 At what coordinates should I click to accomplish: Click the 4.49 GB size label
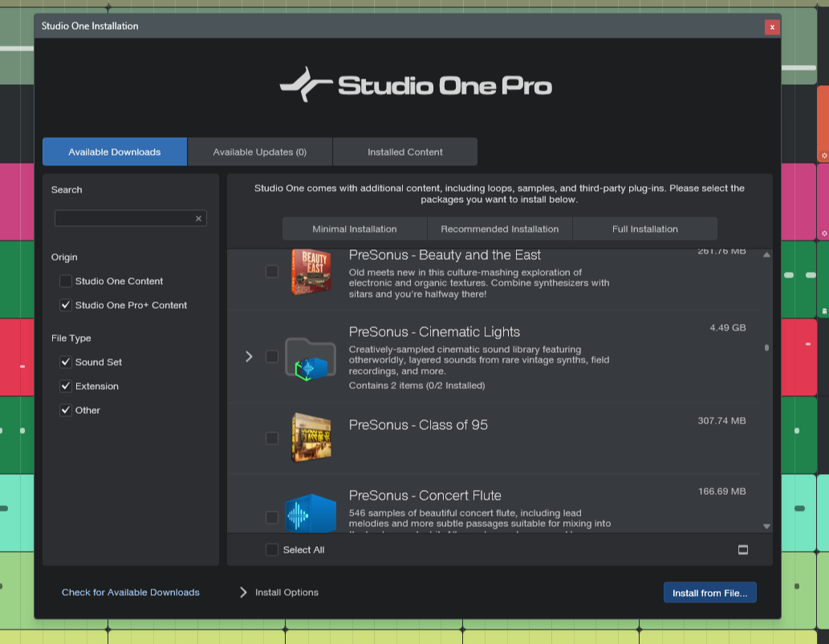[728, 327]
